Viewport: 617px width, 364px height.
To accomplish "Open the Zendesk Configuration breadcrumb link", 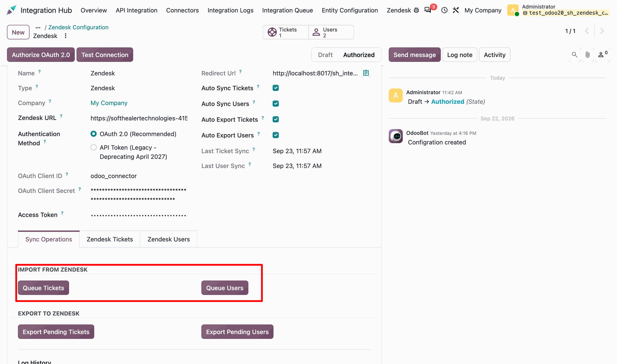I will click(x=78, y=27).
